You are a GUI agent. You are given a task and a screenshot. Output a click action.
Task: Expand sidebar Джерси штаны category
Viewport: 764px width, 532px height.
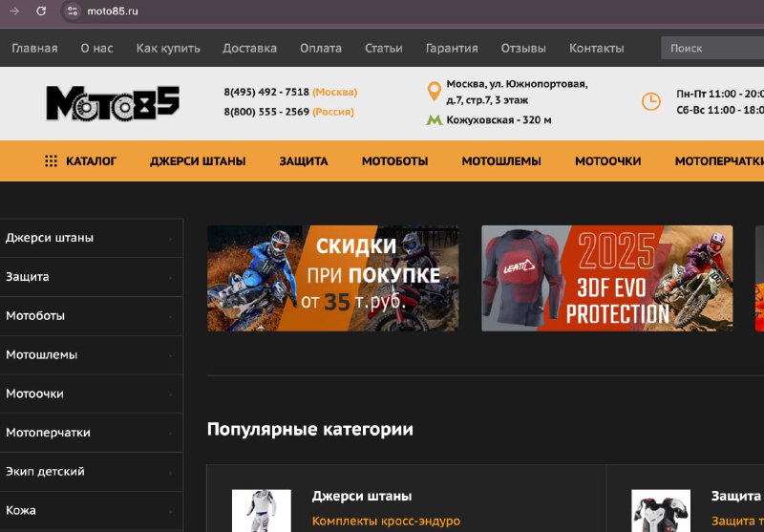tap(91, 238)
